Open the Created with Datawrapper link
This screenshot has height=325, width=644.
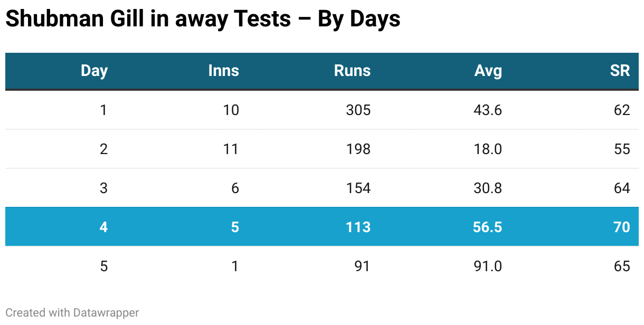(72, 312)
